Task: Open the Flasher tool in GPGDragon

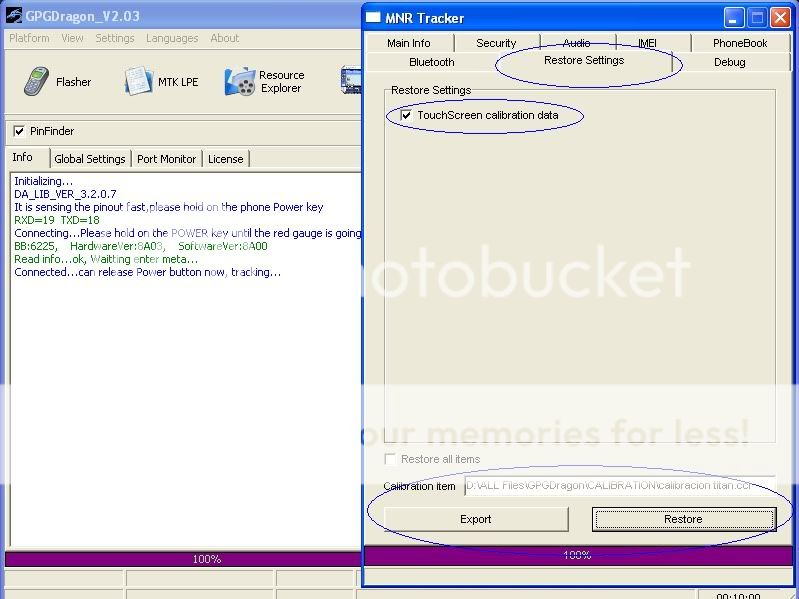Action: point(57,81)
